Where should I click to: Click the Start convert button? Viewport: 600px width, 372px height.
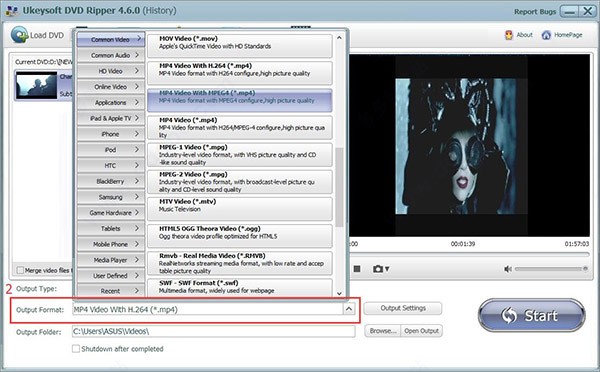click(x=532, y=315)
